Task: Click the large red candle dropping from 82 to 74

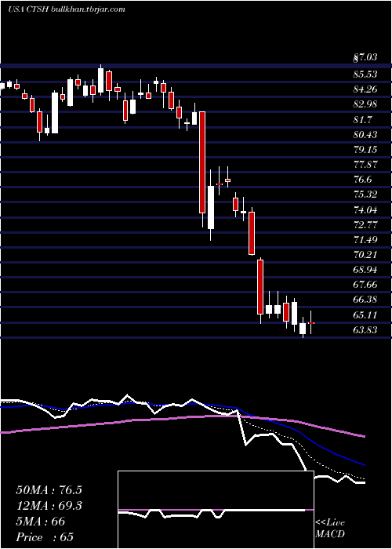Action: click(x=202, y=162)
